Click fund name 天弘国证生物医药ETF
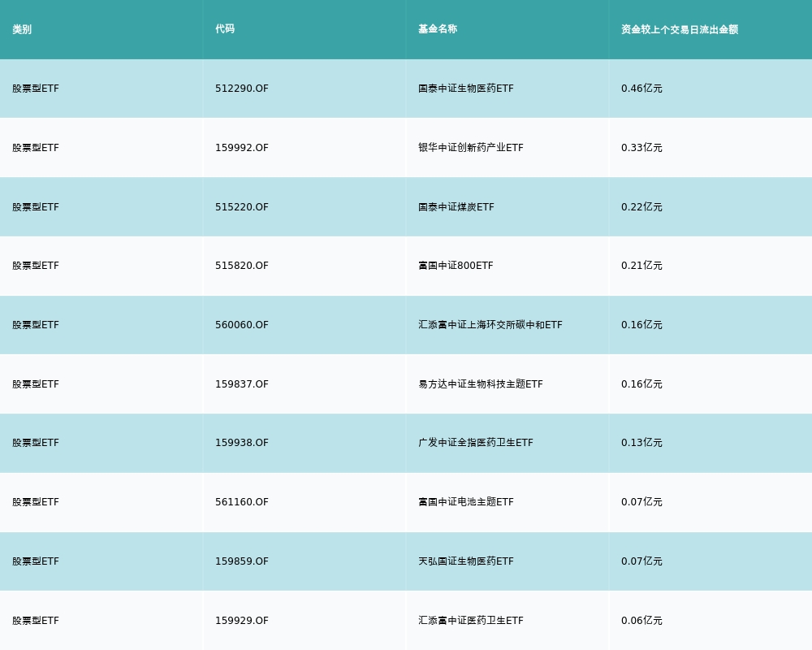 coord(466,561)
